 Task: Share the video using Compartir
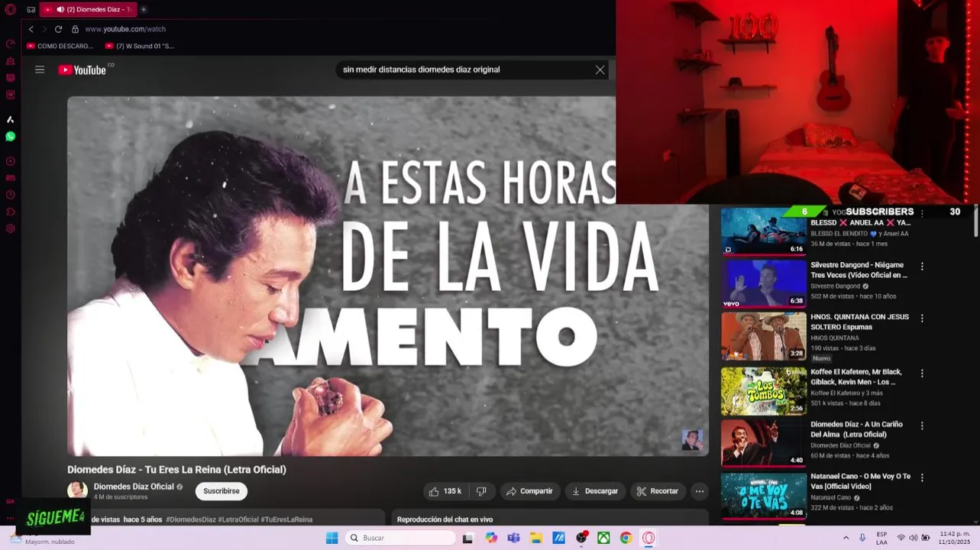pos(530,491)
